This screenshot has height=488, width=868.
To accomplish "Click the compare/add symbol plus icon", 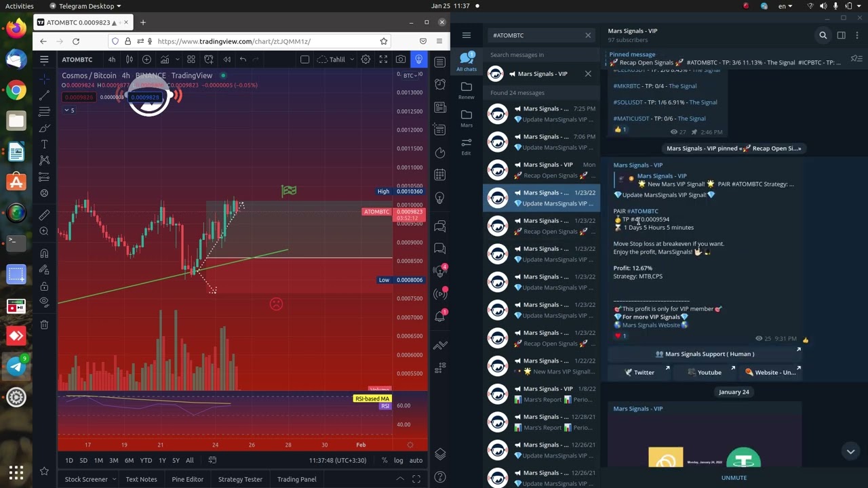I will [x=146, y=60].
